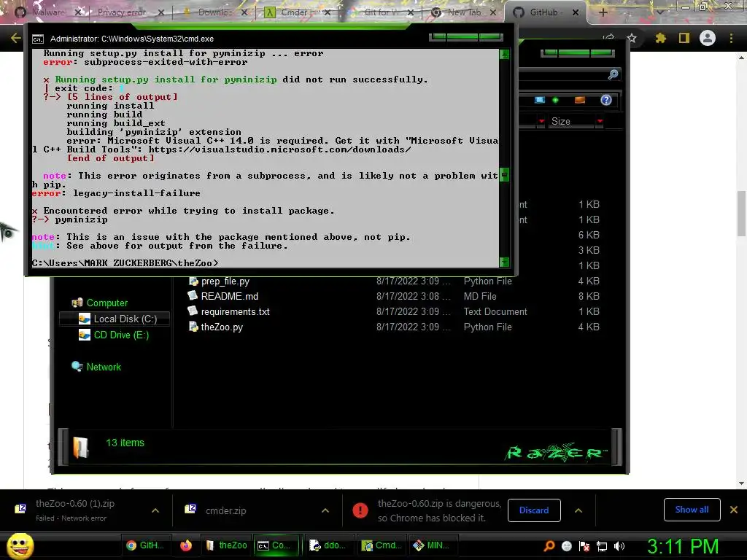Discard the blocked theZoo-0.60.zip download
The height and width of the screenshot is (560, 747).
point(534,510)
